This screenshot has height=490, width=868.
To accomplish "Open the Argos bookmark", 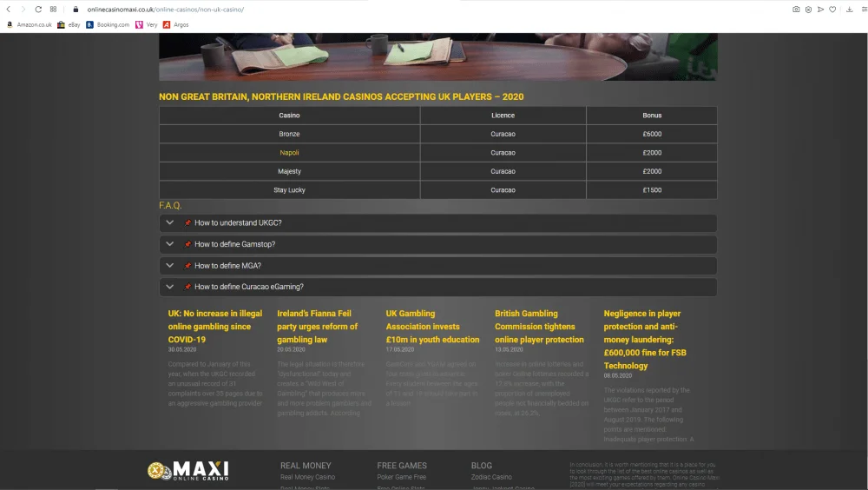I will pyautogui.click(x=175, y=25).
